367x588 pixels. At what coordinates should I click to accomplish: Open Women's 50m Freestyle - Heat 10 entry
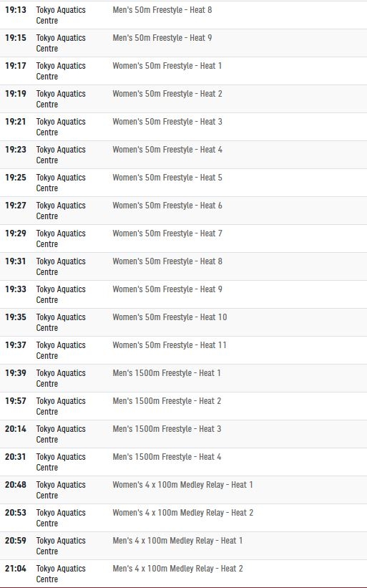170,317
